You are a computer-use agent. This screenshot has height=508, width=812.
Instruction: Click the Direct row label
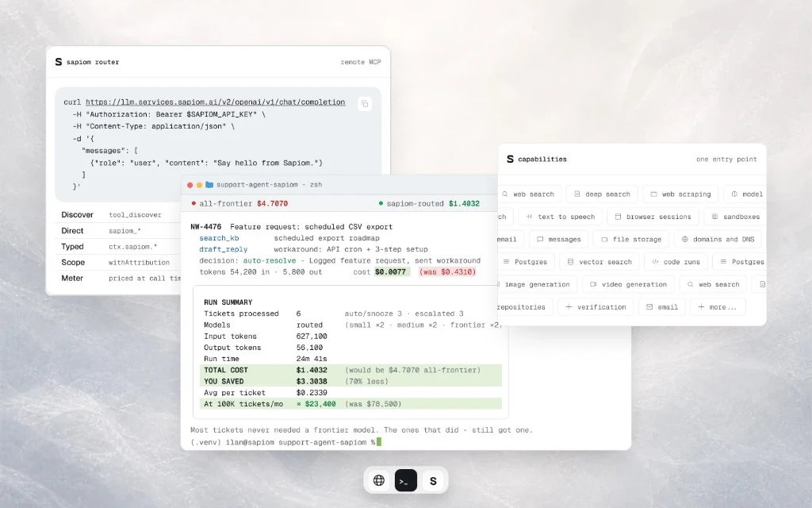72,231
